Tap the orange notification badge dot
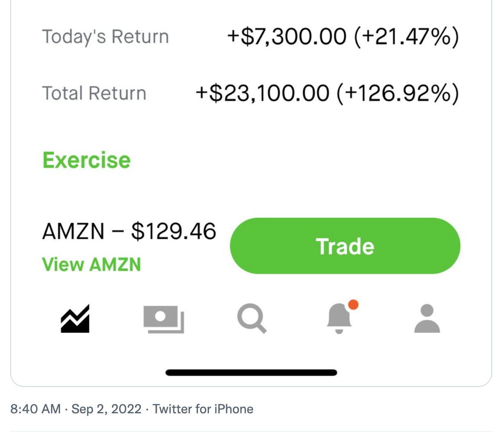Image resolution: width=504 pixels, height=432 pixels. (353, 304)
